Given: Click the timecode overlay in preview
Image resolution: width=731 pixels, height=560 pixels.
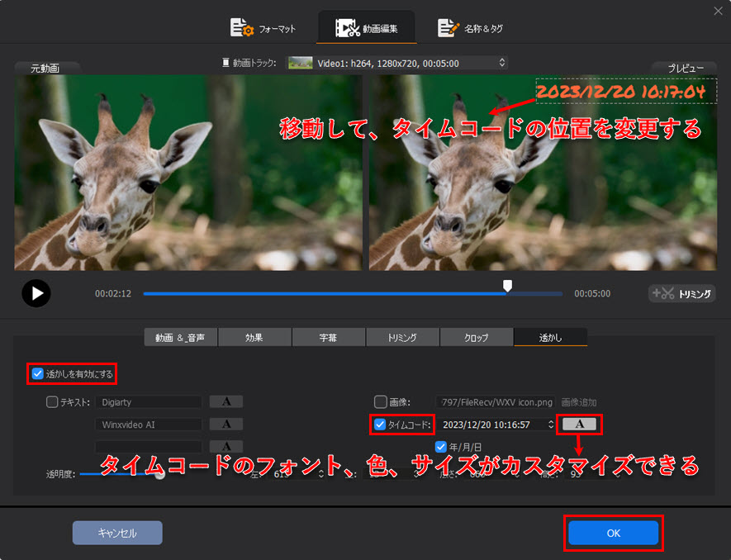Looking at the screenshot, I should [x=625, y=92].
